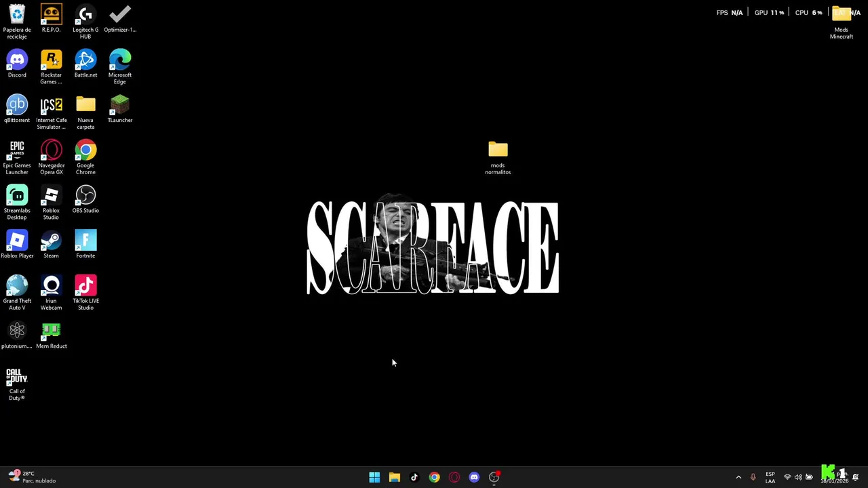Click the CPU 6% overlay readout
868x488 pixels.
808,12
